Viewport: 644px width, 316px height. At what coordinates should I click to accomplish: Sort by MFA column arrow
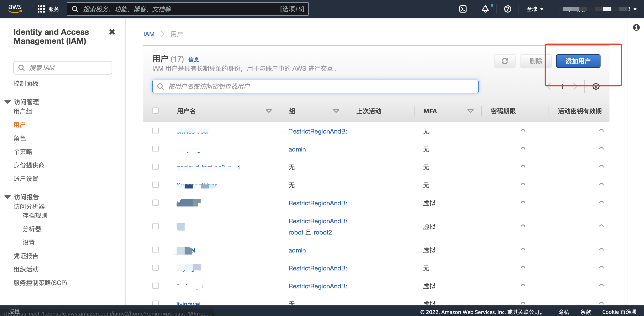(471, 111)
